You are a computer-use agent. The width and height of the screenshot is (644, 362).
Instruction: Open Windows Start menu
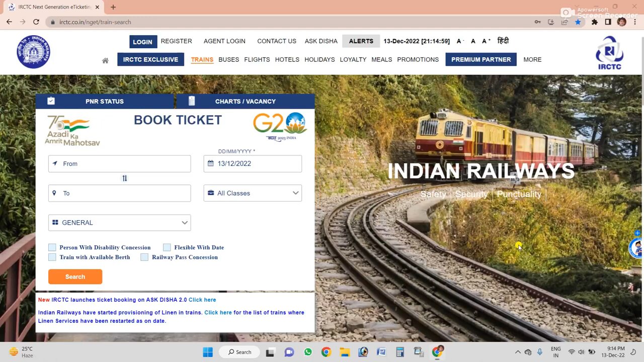click(x=208, y=352)
